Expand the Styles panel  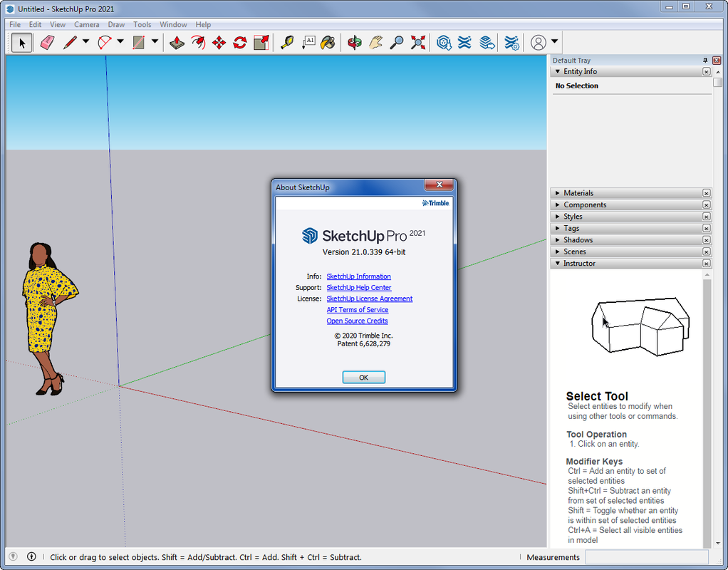(x=558, y=217)
